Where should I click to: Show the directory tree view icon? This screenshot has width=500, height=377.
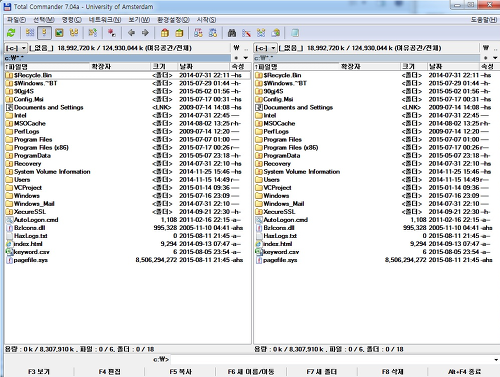click(x=74, y=33)
